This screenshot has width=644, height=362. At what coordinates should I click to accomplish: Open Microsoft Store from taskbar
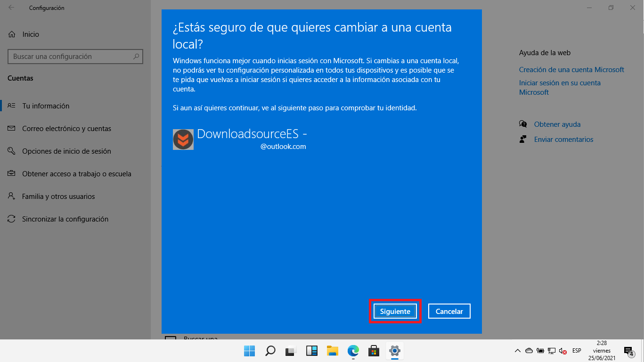click(374, 351)
